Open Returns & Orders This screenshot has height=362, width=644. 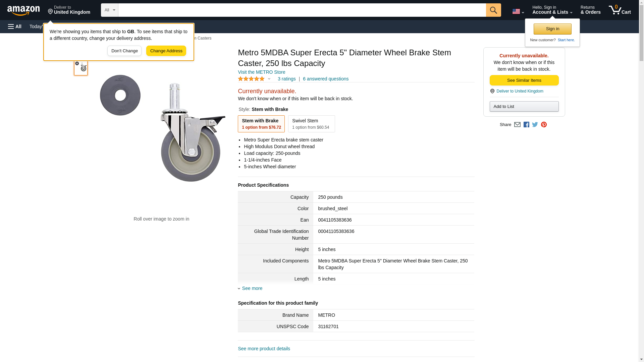click(x=590, y=10)
